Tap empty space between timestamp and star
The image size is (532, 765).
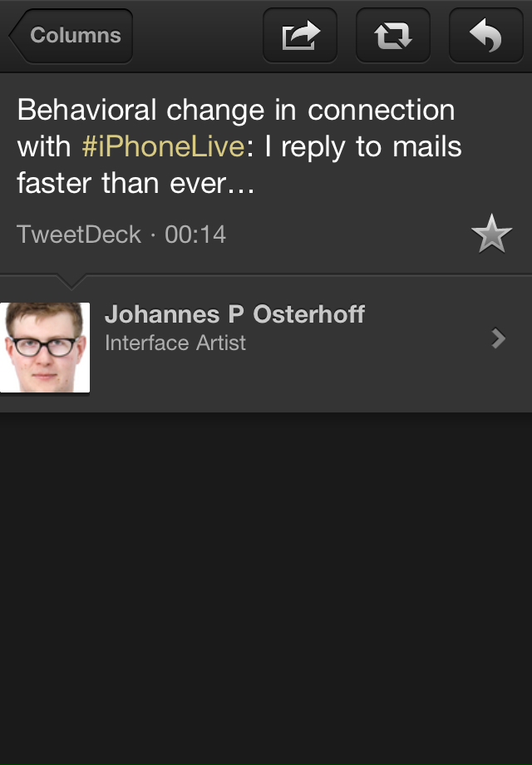pos(349,234)
